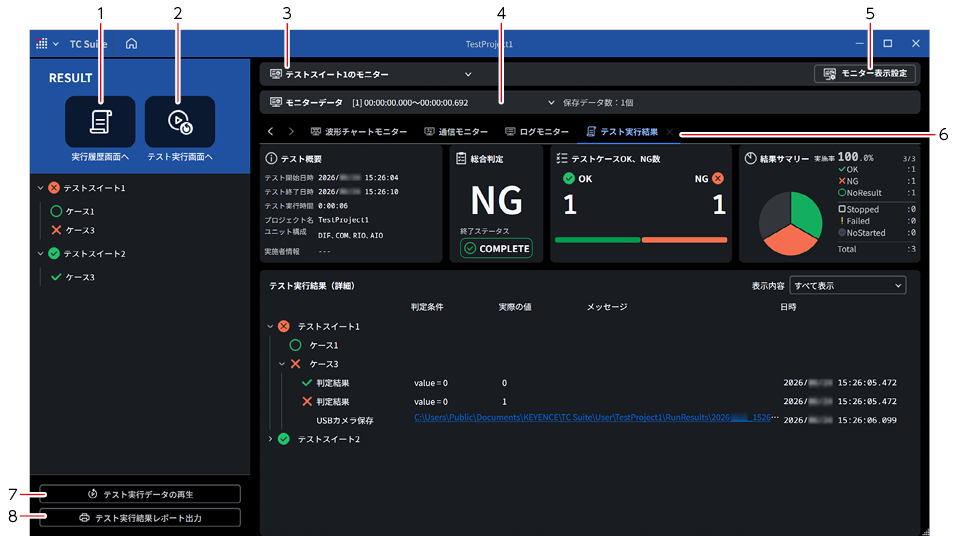Open the 表示内容 すべて表示 combo box
Image resolution: width=956 pixels, height=536 pixels.
click(x=847, y=285)
